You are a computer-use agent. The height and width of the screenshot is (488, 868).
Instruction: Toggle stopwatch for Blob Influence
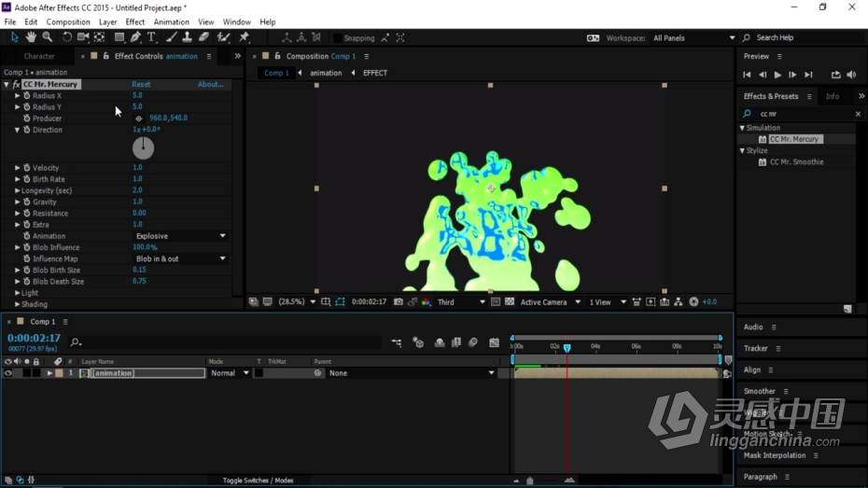(x=26, y=247)
